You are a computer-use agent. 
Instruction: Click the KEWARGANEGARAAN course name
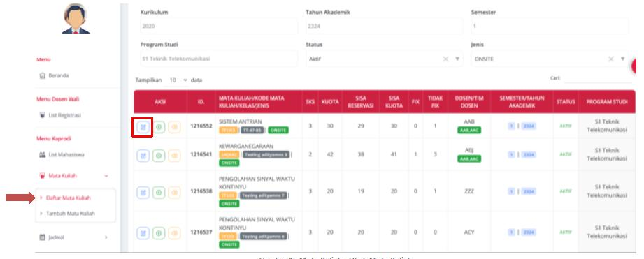(246, 147)
